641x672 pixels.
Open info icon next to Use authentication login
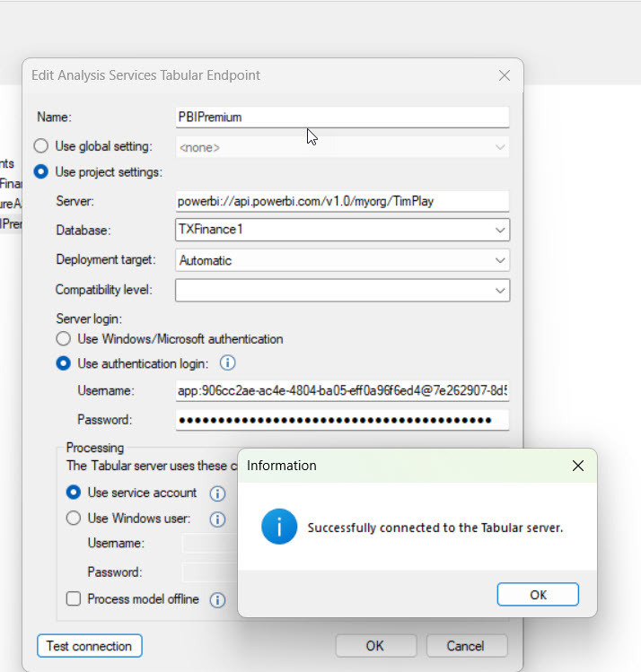point(228,363)
